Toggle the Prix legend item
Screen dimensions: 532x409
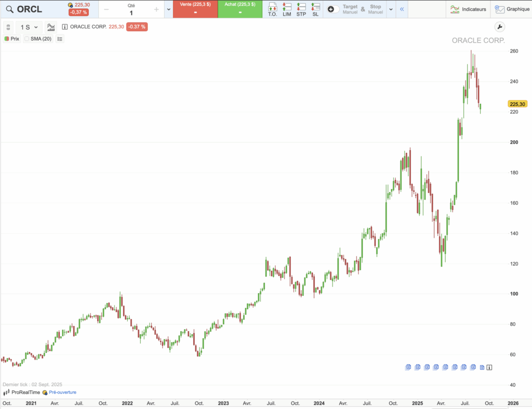point(11,38)
